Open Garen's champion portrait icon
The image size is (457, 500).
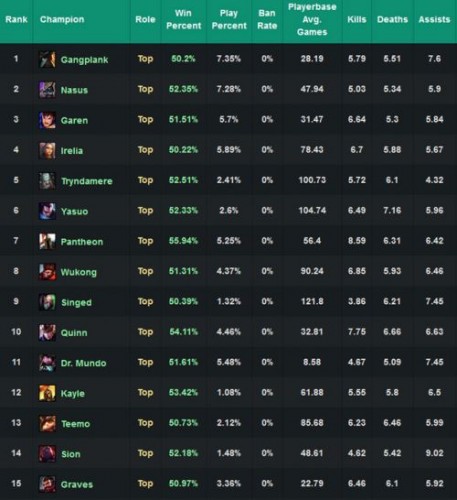click(47, 120)
